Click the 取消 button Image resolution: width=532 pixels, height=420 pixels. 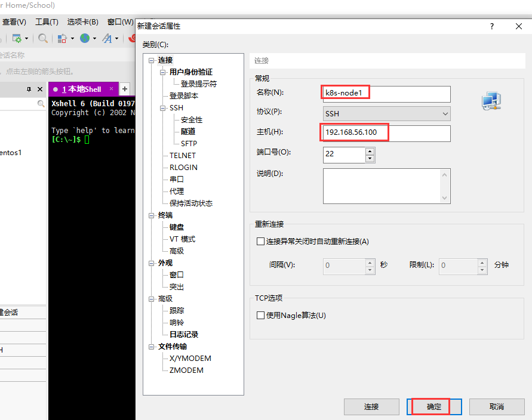point(497,407)
